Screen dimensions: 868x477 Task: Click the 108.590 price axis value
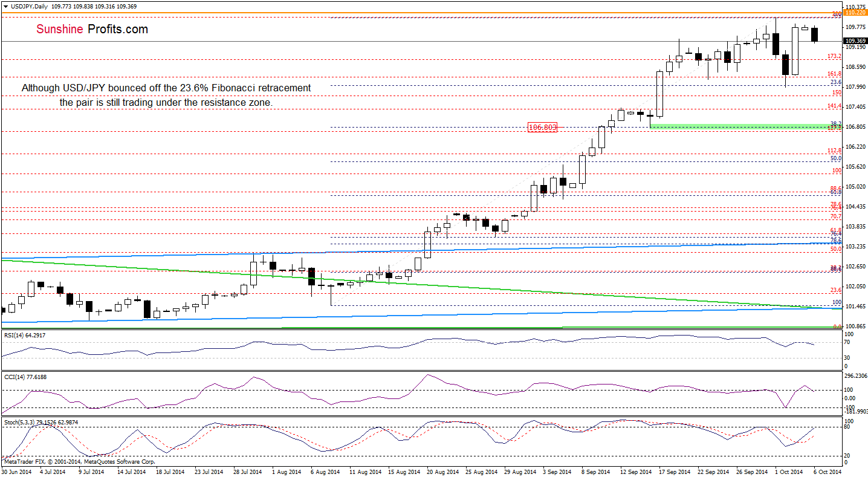tap(855, 67)
